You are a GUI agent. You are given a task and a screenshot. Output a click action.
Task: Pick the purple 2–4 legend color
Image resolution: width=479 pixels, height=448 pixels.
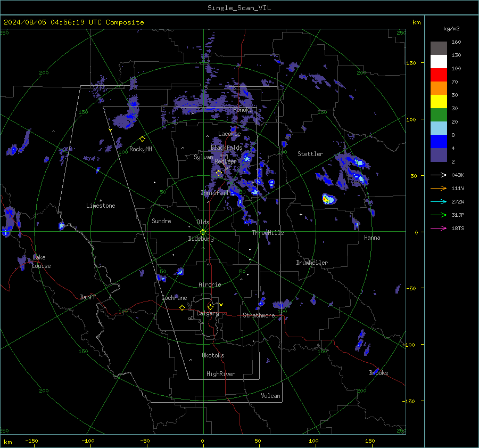(439, 155)
